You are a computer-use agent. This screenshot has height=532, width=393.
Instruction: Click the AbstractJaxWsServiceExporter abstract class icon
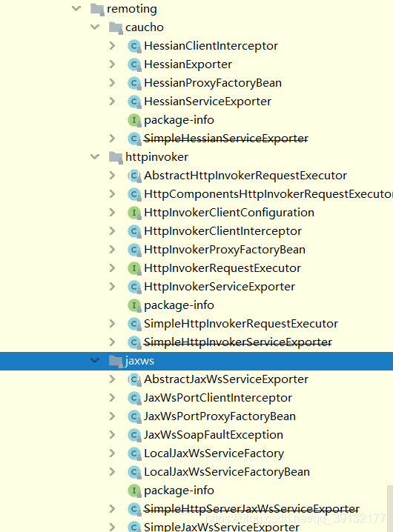(x=134, y=379)
